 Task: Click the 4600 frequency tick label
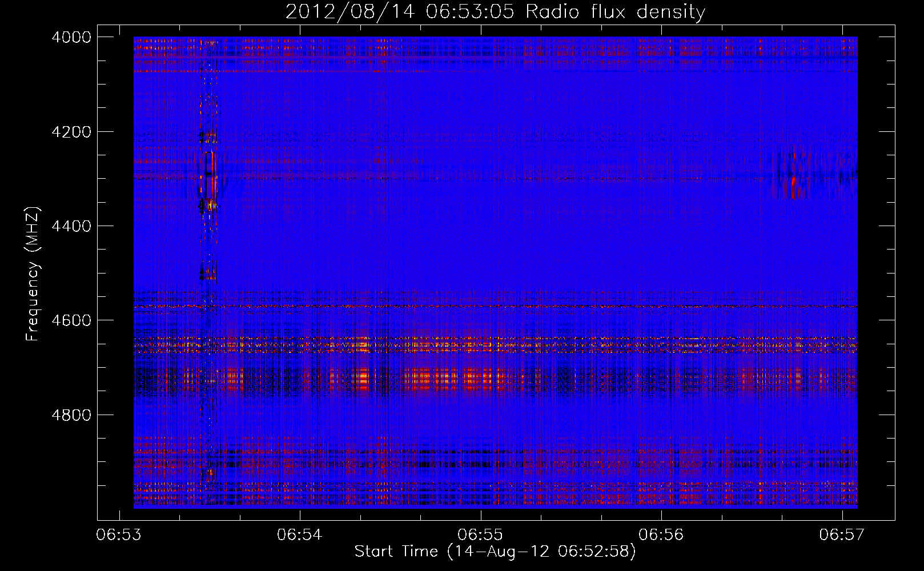pos(71,320)
